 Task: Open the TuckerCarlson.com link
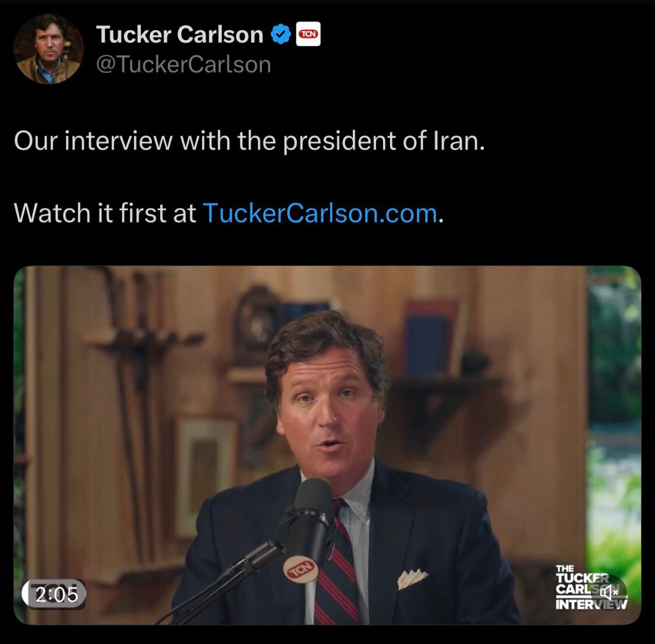tap(320, 214)
